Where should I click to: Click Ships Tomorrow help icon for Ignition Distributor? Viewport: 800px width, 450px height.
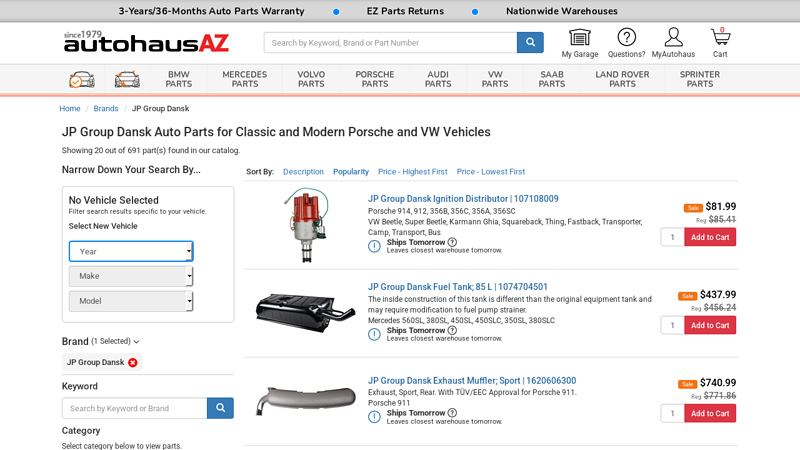pyautogui.click(x=452, y=242)
